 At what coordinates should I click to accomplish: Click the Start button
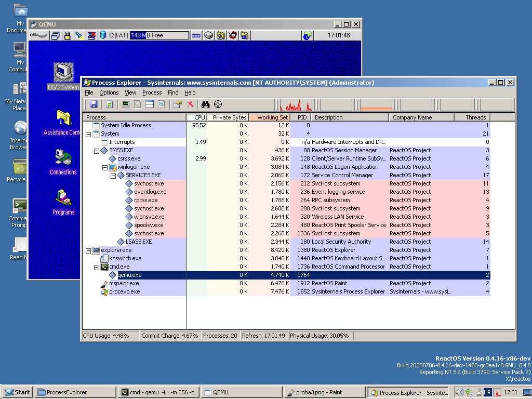click(17, 392)
